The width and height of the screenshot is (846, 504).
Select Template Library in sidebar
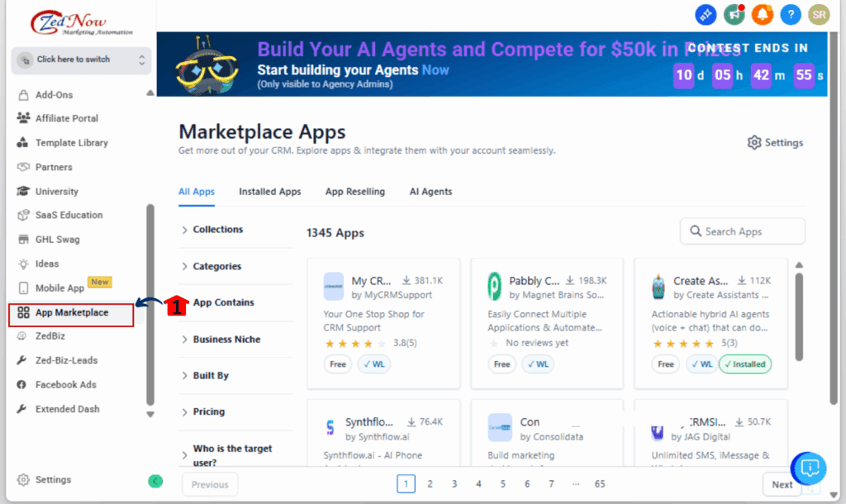point(72,142)
